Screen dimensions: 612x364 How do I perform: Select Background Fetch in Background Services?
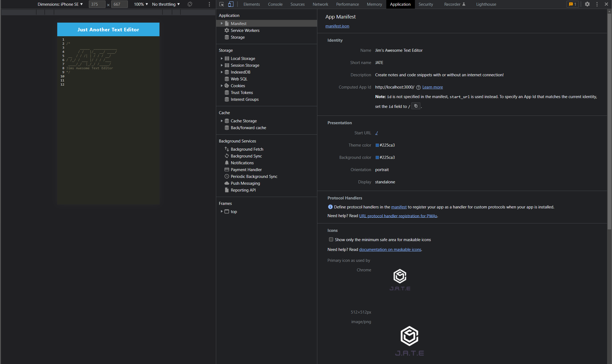point(247,149)
